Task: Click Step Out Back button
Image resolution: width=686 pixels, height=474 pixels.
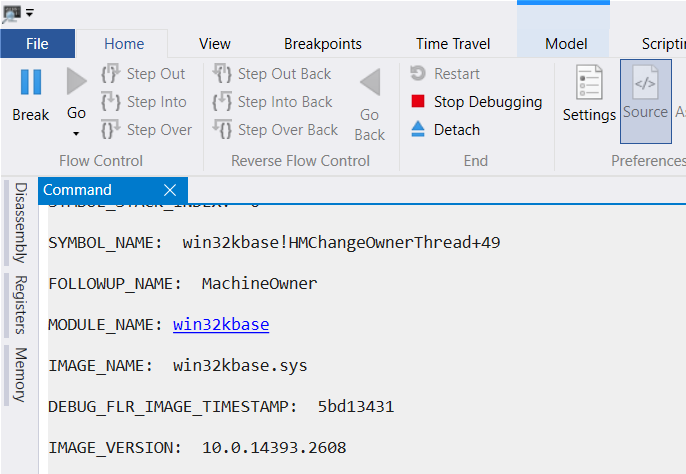Action: (x=273, y=74)
